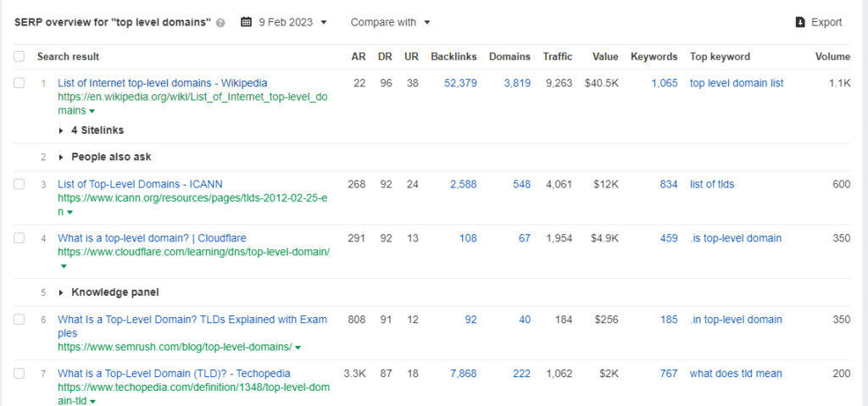Toggle the select-all checkbox in the header
Screen dimensions: 868x406
point(19,57)
